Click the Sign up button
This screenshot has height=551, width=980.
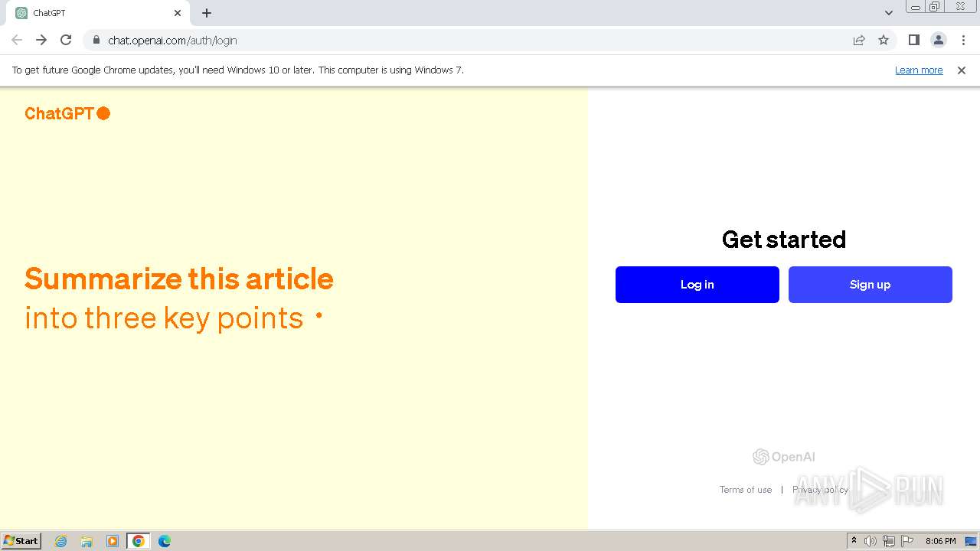click(x=870, y=285)
